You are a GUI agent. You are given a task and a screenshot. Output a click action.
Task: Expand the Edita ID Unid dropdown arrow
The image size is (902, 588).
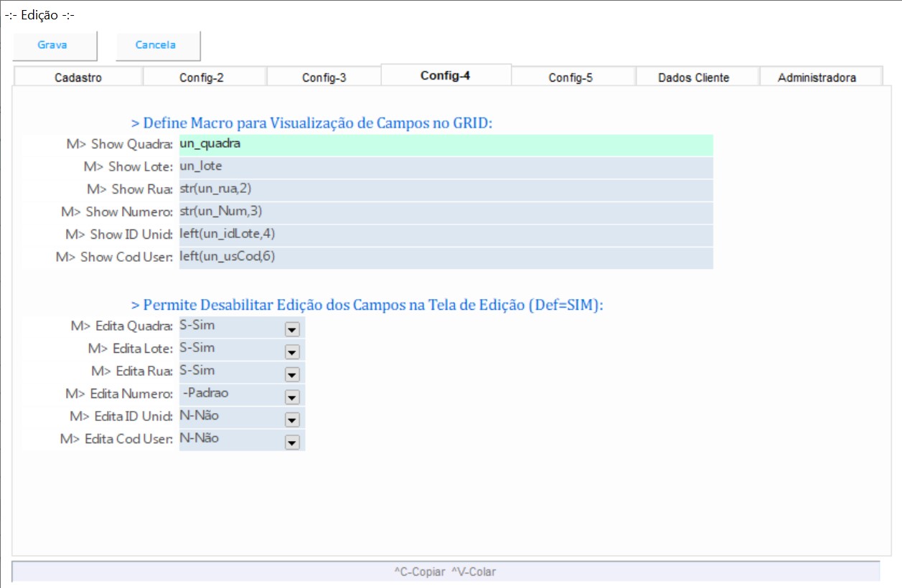(x=292, y=420)
